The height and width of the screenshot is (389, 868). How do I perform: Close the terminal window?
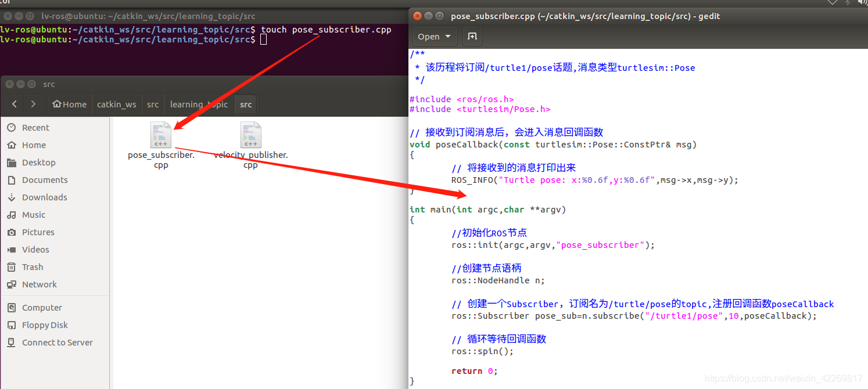click(x=8, y=16)
